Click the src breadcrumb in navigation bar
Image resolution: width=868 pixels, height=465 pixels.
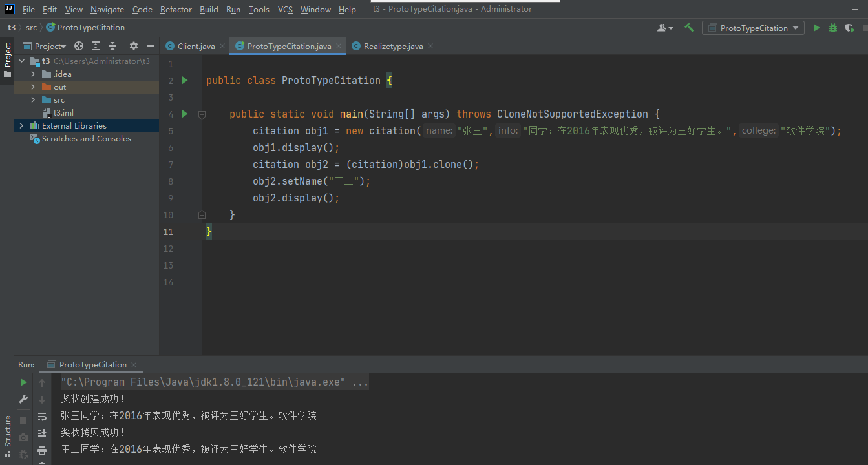click(31, 28)
